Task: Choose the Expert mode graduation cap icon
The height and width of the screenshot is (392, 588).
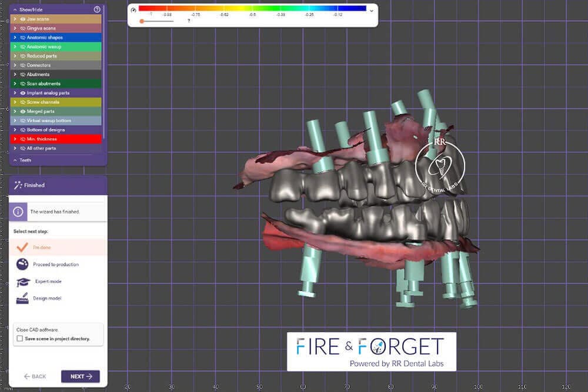Action: click(x=23, y=282)
